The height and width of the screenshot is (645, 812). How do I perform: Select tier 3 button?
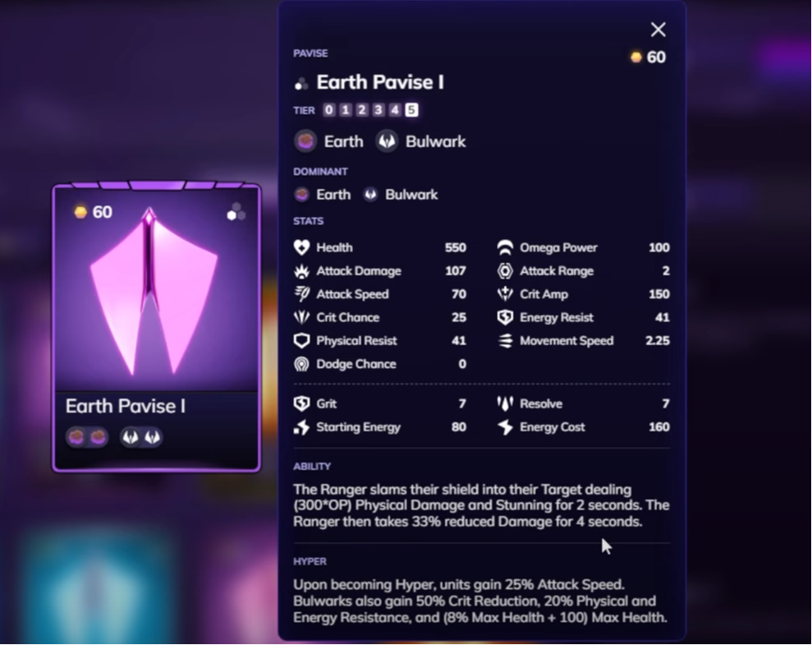pos(378,110)
